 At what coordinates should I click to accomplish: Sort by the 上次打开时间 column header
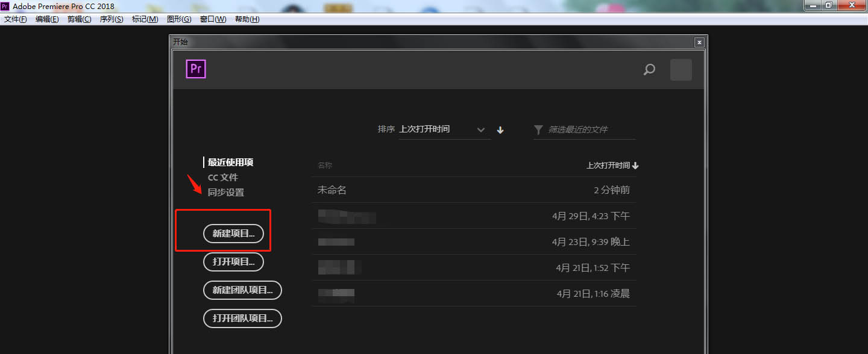pyautogui.click(x=612, y=166)
